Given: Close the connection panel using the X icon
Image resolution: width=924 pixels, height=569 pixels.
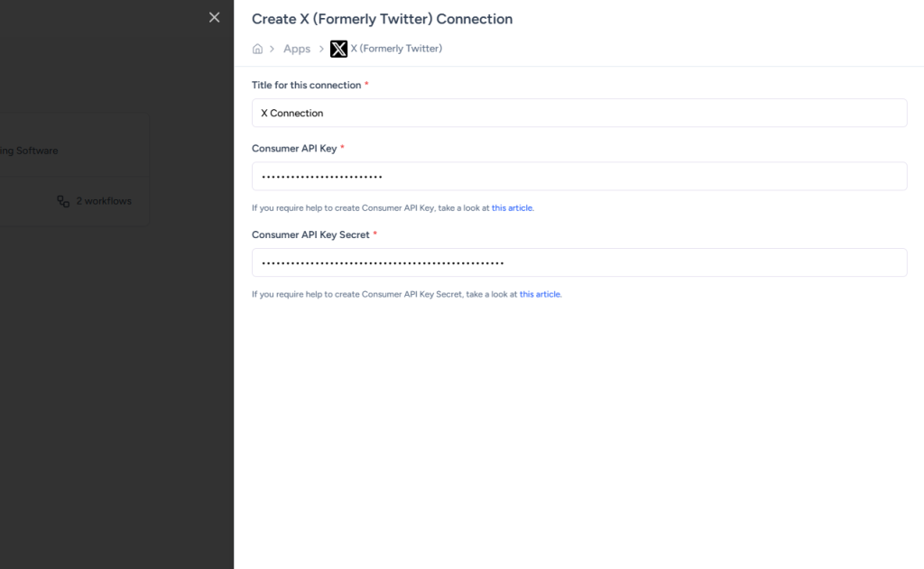Looking at the screenshot, I should click(214, 17).
